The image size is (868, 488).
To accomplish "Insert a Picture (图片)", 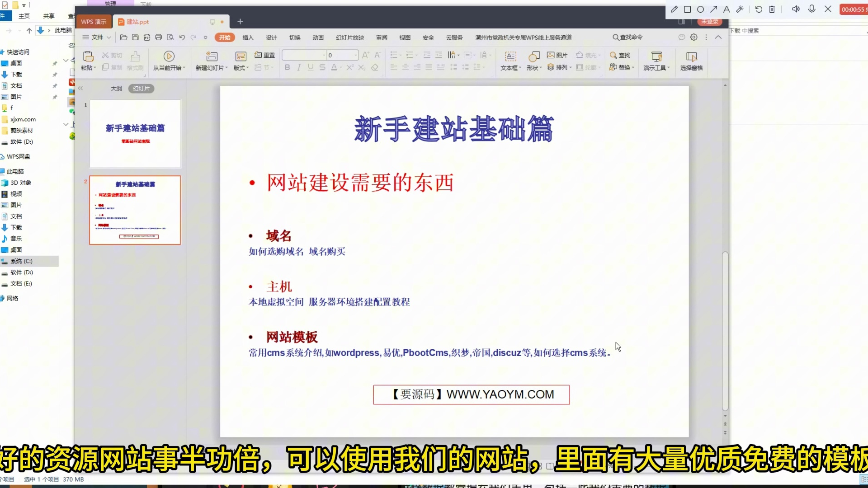I will coord(557,55).
